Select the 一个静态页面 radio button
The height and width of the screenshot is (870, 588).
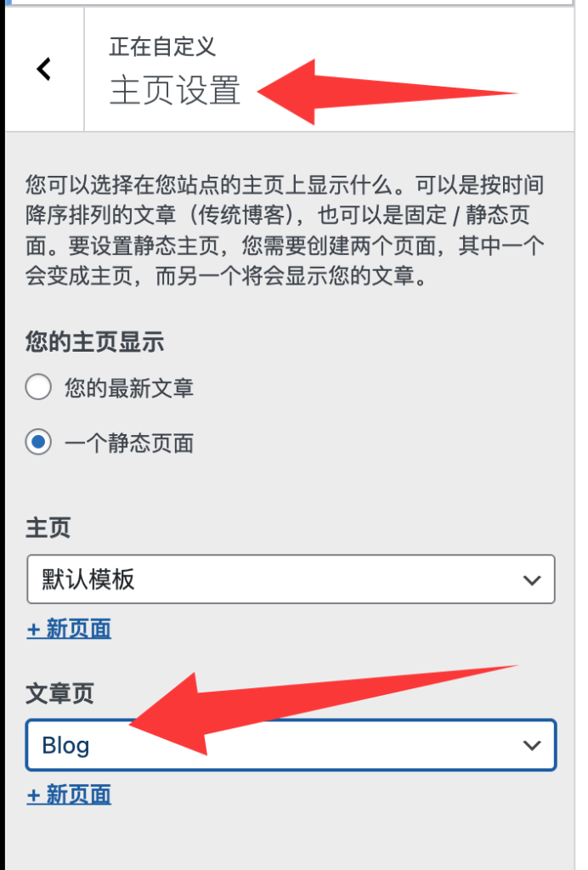point(38,442)
